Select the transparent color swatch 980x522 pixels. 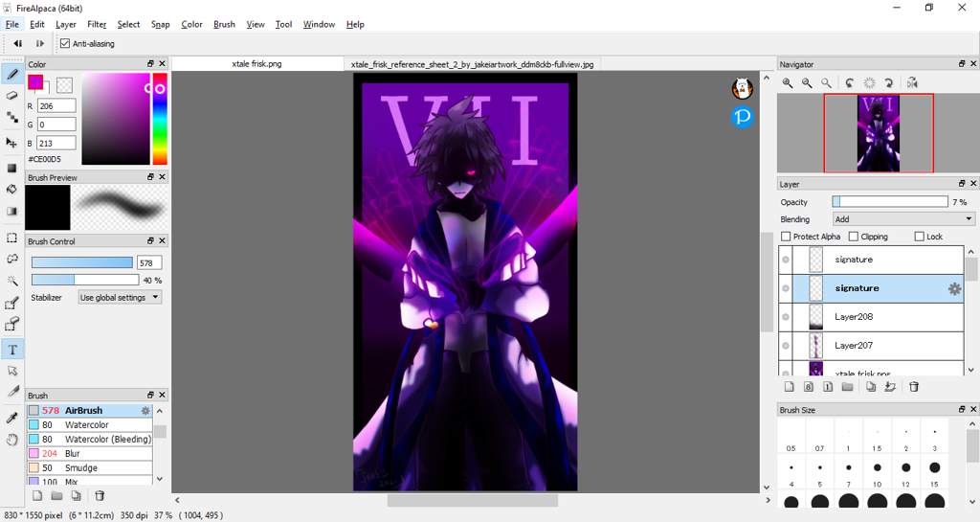point(64,84)
